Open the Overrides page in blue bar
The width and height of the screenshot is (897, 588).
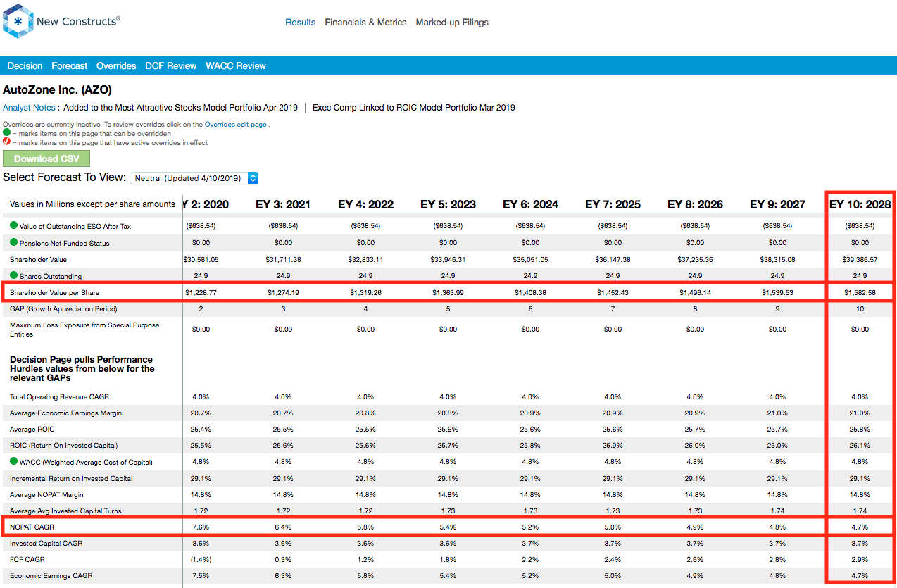[x=116, y=65]
